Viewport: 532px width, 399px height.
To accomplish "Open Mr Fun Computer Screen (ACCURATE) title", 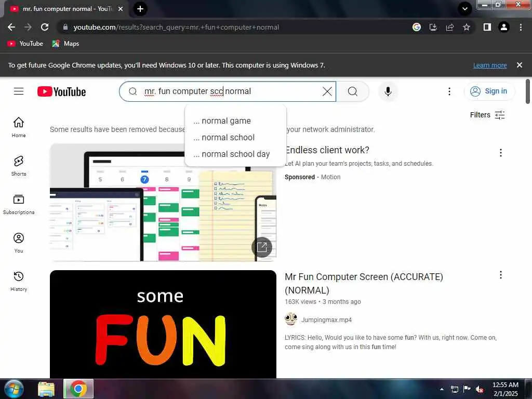I will [364, 283].
